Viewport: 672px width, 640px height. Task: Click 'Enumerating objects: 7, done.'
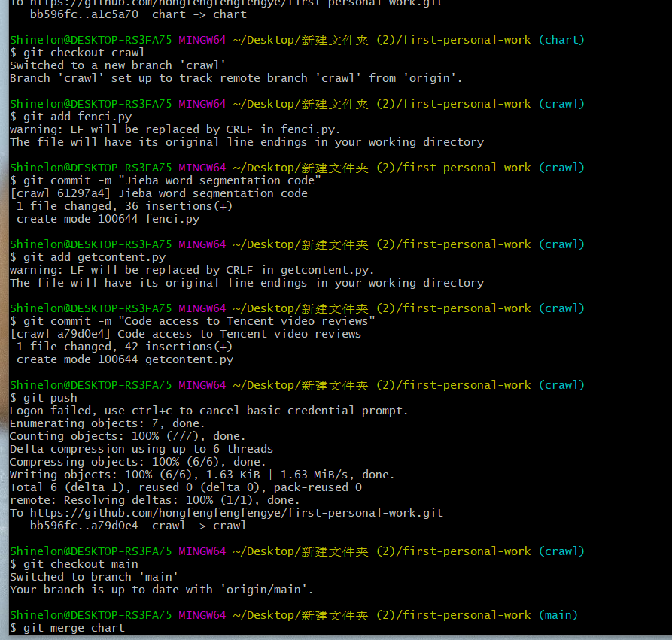[107, 423]
